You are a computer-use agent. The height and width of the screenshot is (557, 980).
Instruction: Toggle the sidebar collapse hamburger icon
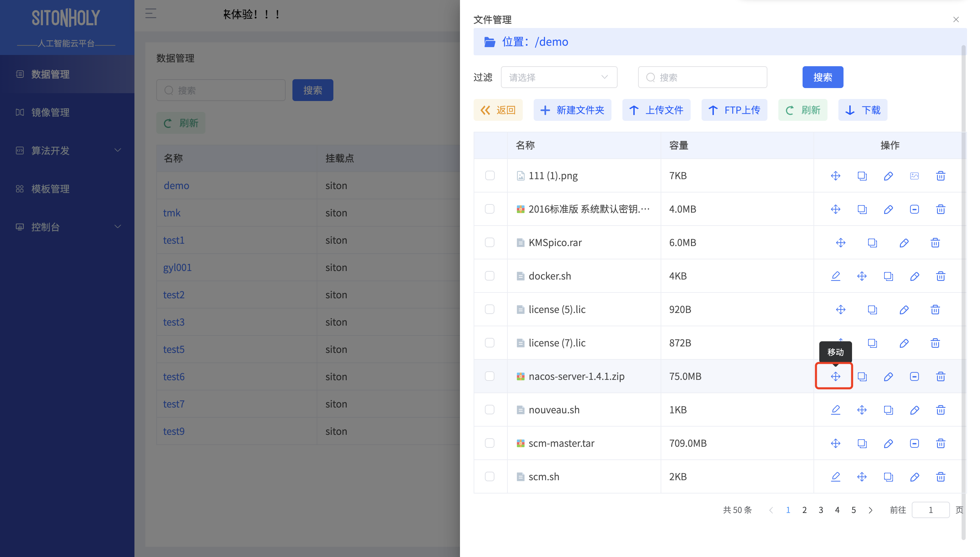pos(151,14)
